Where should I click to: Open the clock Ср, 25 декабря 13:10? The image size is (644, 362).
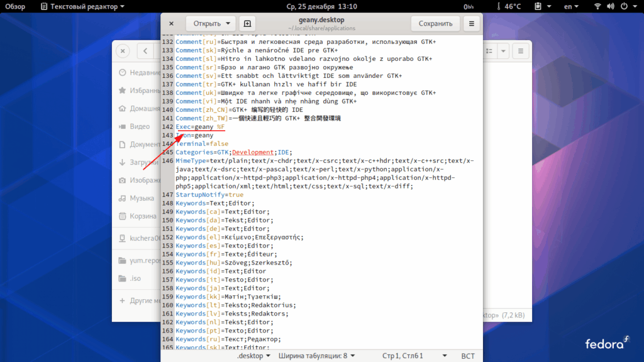point(321,6)
